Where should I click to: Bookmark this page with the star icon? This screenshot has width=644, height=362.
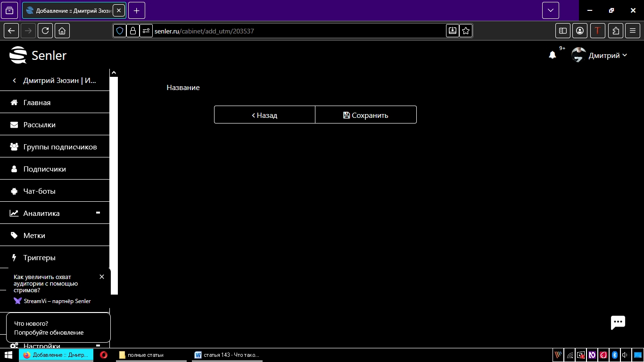(466, 31)
